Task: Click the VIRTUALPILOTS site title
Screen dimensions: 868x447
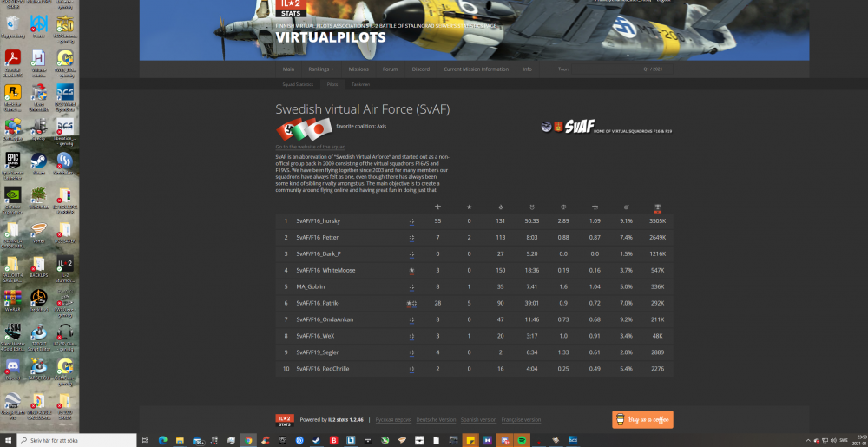Action: [x=331, y=37]
